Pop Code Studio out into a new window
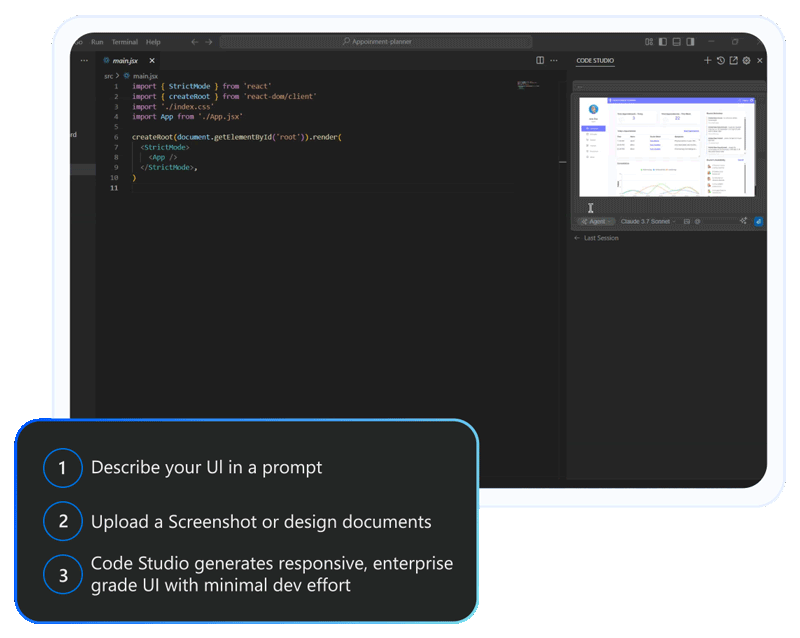This screenshot has width=800, height=638. pyautogui.click(x=733, y=61)
